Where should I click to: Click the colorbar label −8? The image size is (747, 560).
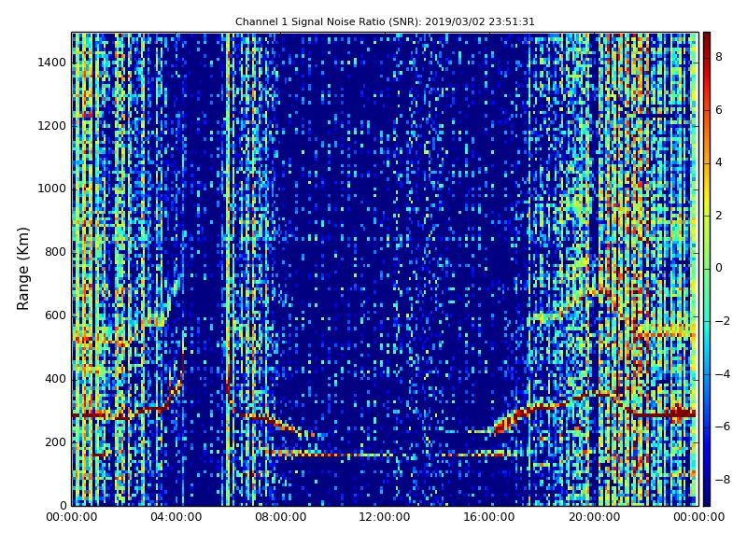coord(723,480)
